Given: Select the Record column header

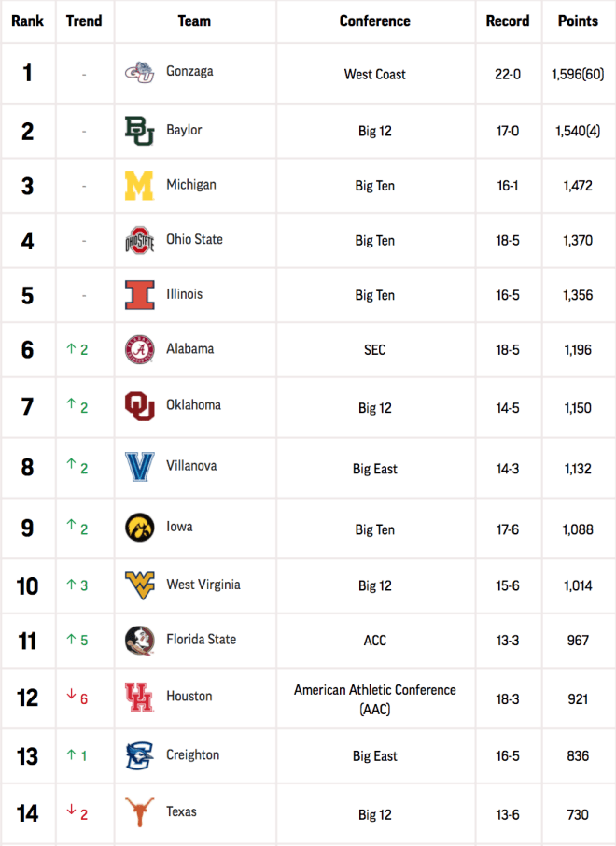Looking at the screenshot, I should click(508, 21).
